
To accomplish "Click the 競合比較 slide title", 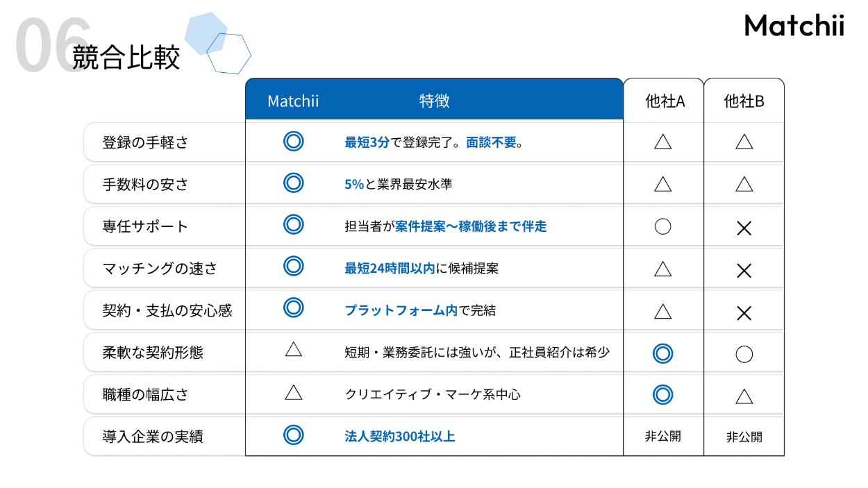I will pos(126,57).
